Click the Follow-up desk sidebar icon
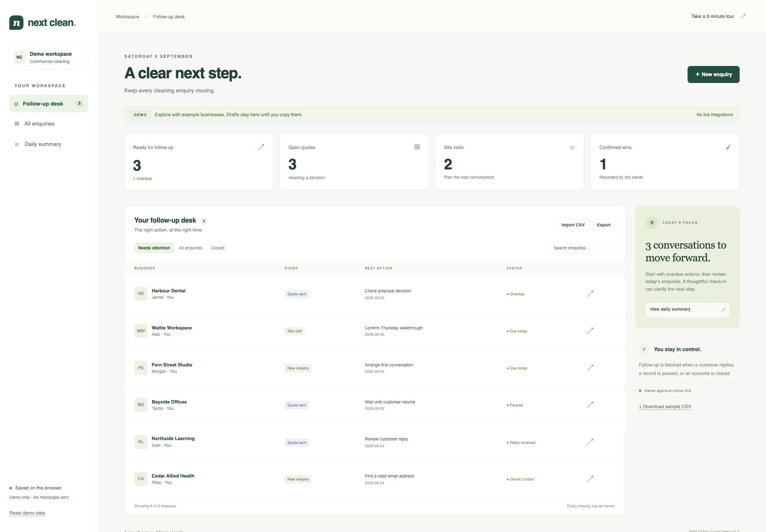Screen dimensions: 766x532 16,104
